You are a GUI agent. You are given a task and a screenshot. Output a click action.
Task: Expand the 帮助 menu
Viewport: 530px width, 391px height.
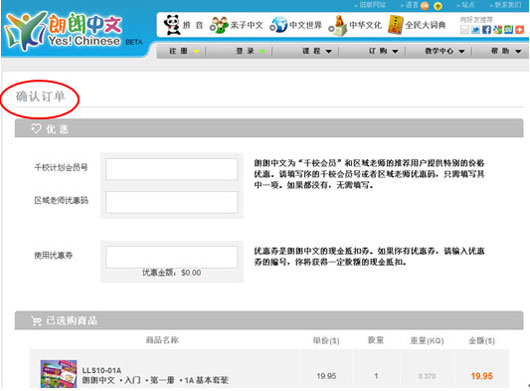tap(506, 51)
